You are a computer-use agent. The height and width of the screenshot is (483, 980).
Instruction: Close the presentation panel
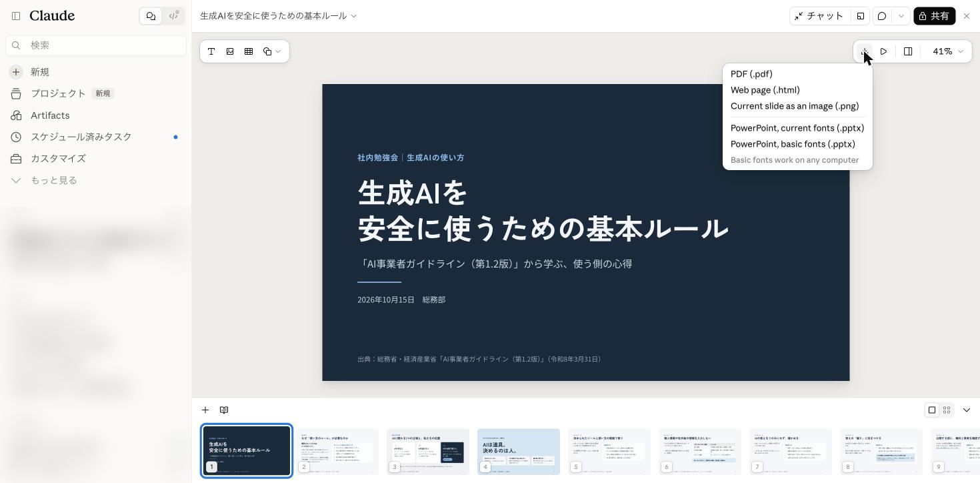click(967, 16)
